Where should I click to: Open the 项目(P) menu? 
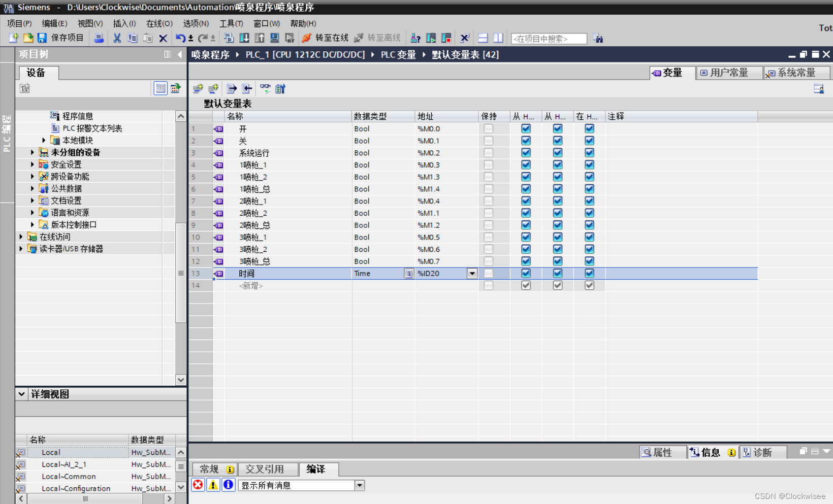point(19,23)
